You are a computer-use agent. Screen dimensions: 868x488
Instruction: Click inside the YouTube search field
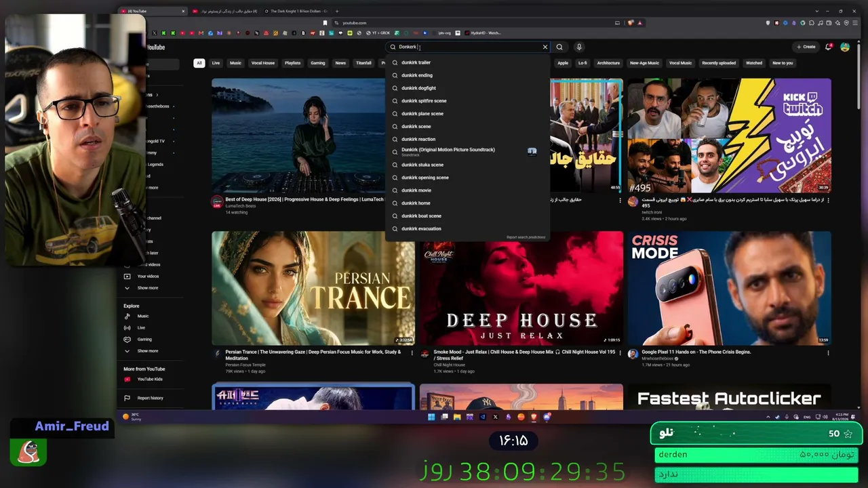pyautogui.click(x=468, y=47)
